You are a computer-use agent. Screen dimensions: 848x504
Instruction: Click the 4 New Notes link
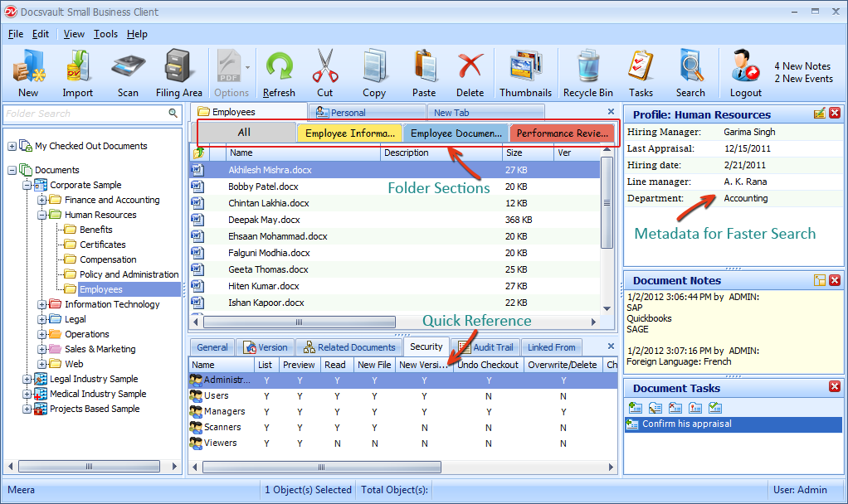tap(802, 66)
